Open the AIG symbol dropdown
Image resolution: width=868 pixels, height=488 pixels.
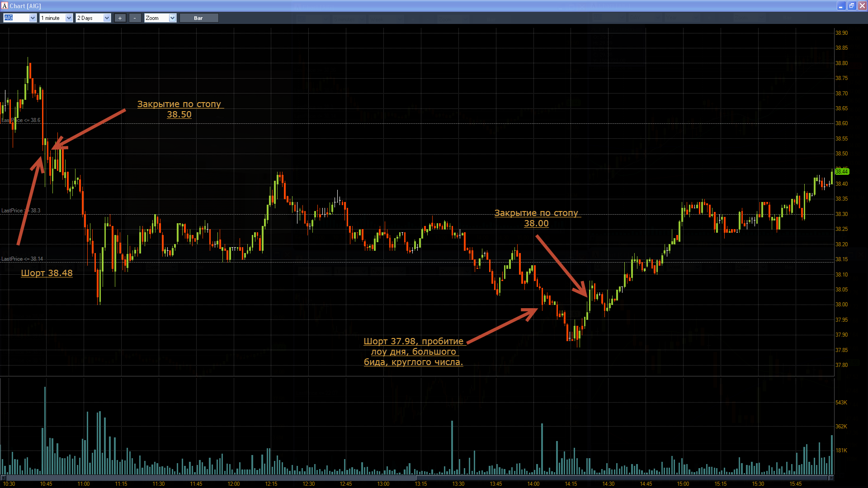(x=33, y=18)
